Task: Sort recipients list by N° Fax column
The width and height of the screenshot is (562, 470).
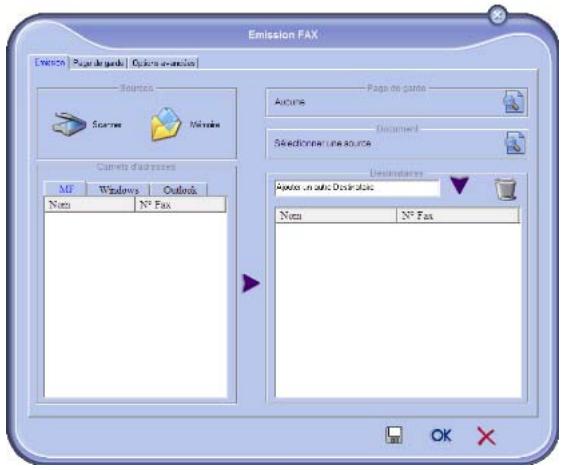Action: click(x=458, y=215)
